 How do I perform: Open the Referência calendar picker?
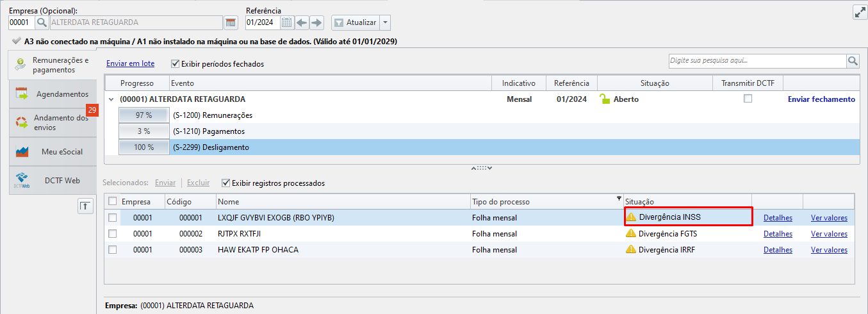point(287,22)
